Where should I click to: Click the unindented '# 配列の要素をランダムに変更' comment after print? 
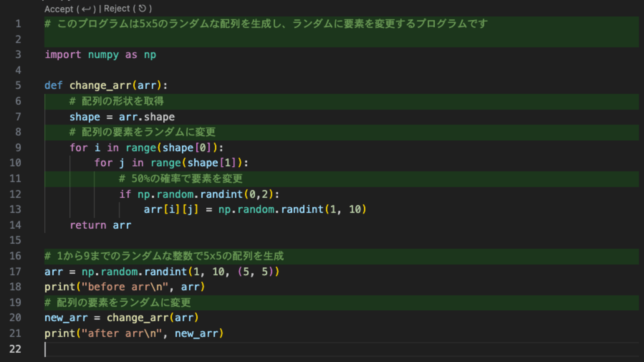[118, 302]
